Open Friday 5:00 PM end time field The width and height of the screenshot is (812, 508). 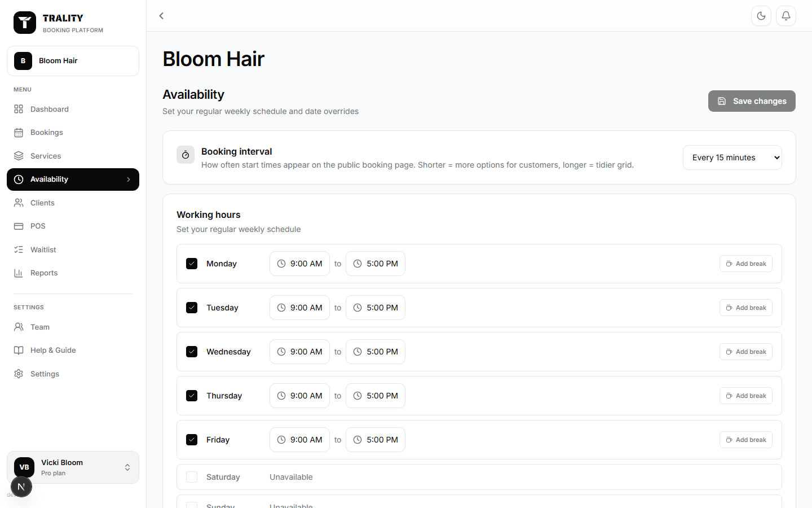[376, 440]
